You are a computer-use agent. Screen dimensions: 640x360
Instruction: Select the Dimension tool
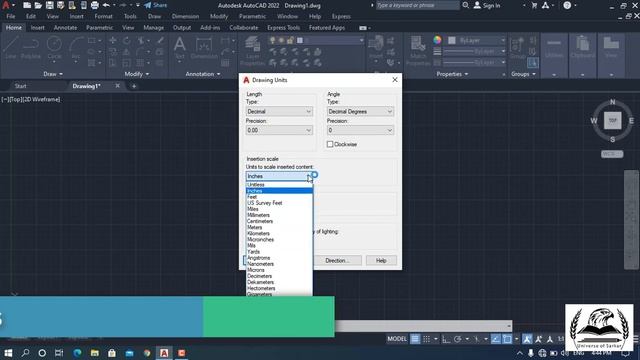(x=204, y=48)
